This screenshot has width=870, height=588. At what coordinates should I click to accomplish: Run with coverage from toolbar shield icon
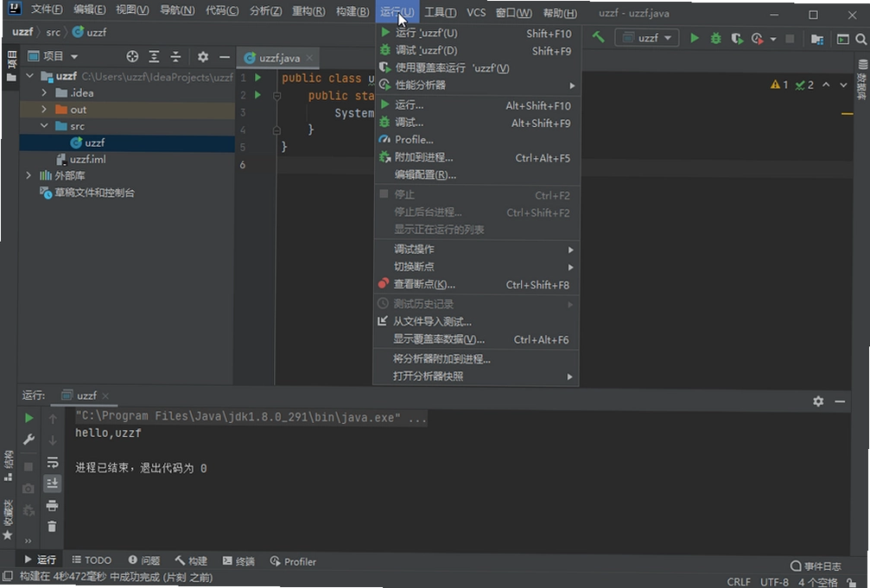click(736, 38)
